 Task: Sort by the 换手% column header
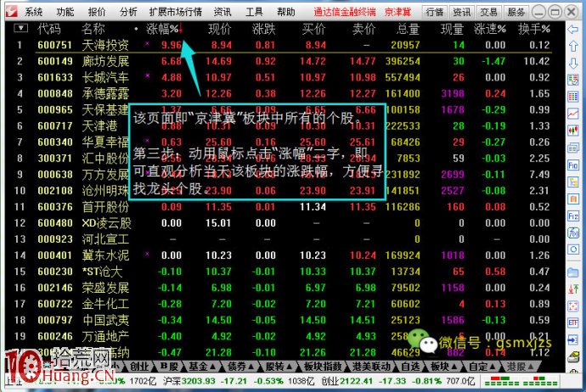533,29
